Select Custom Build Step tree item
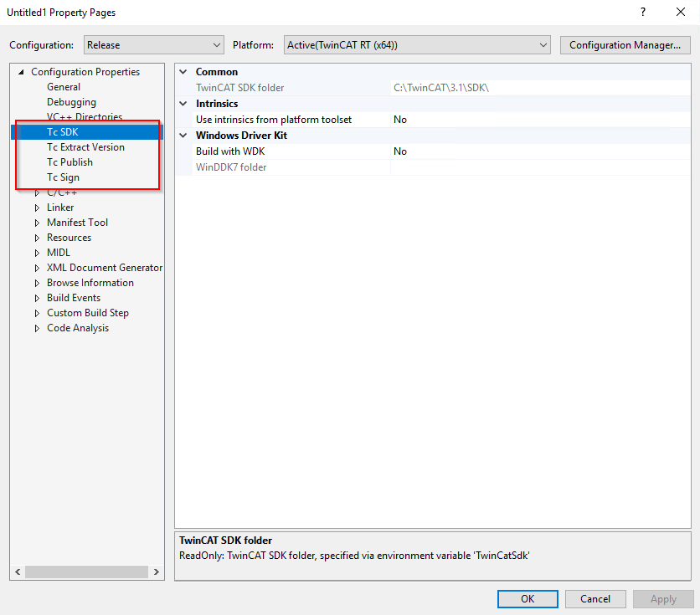700x615 pixels. [x=87, y=313]
